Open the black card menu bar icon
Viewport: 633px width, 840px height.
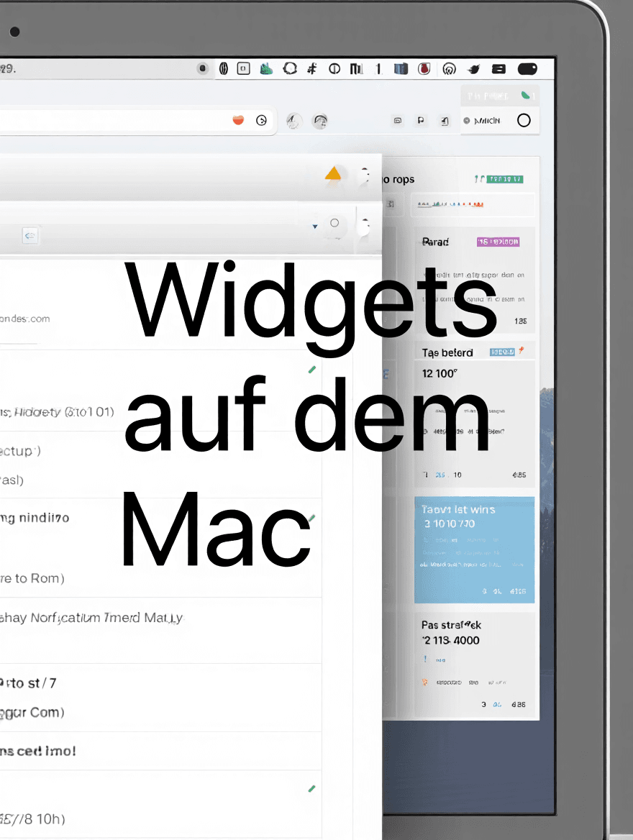point(499,68)
